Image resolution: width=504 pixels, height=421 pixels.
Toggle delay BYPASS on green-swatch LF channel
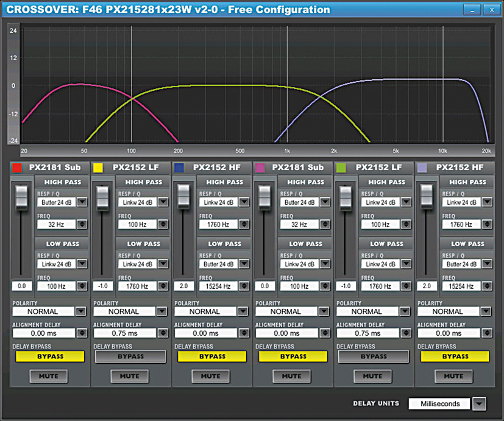point(374,356)
